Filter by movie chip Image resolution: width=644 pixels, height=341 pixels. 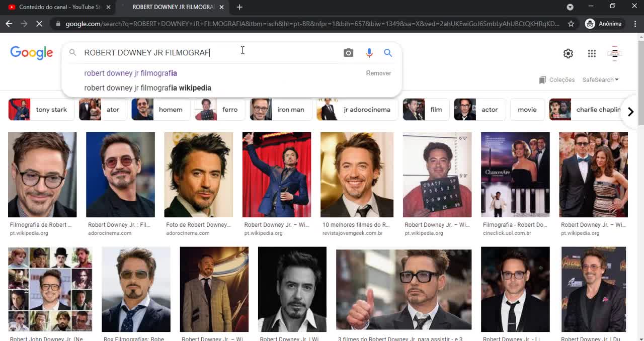click(527, 110)
